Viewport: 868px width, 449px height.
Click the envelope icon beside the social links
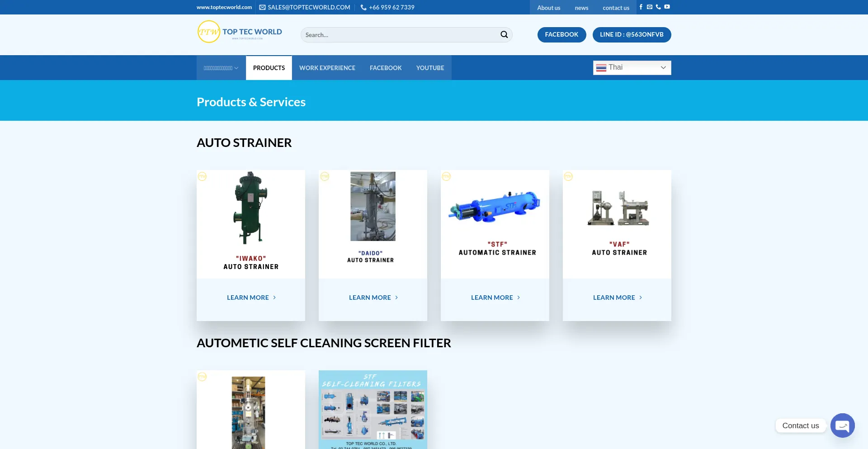click(x=650, y=7)
